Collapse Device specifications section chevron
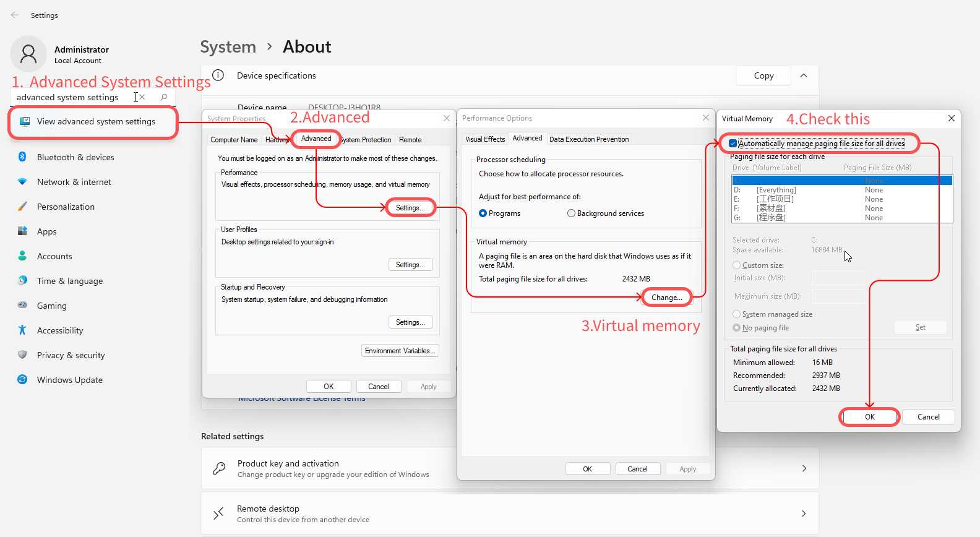Viewport: 980px width, 537px height. click(804, 75)
